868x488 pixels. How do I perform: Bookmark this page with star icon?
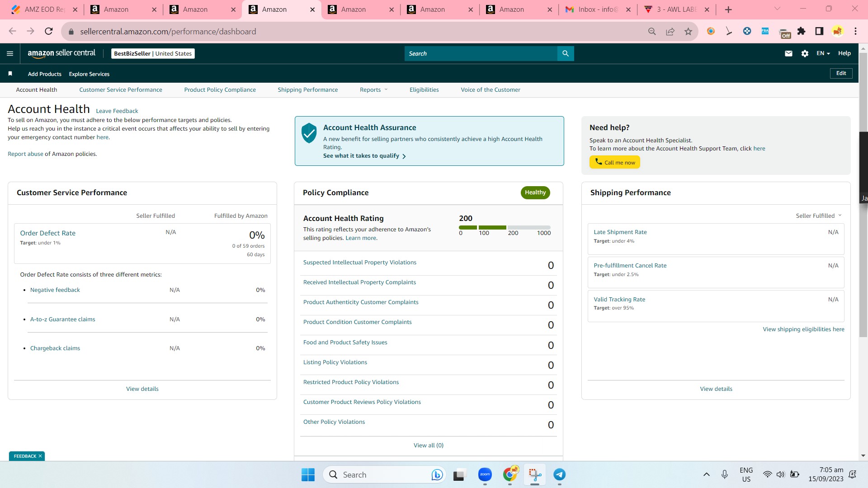pyautogui.click(x=688, y=31)
